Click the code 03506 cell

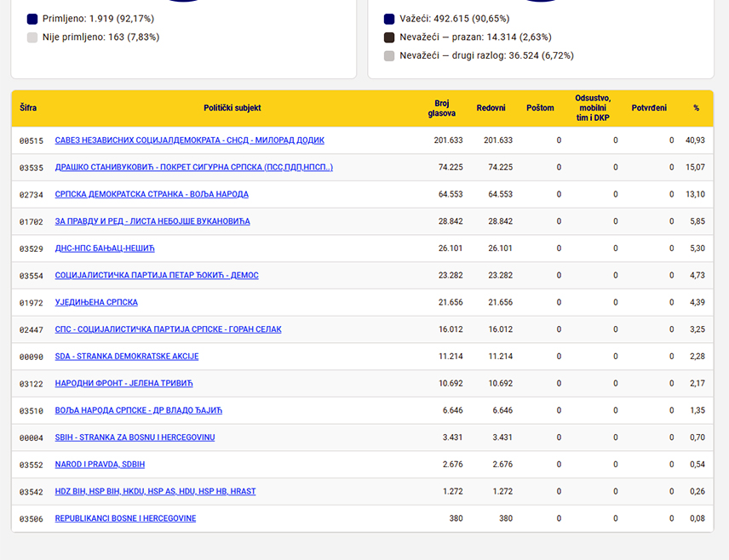(32, 518)
